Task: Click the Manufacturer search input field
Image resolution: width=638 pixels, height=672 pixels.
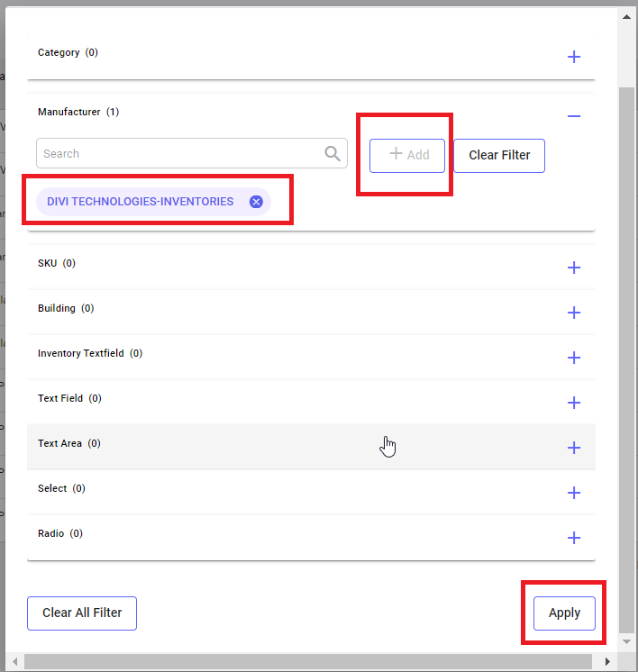Action: tap(192, 153)
